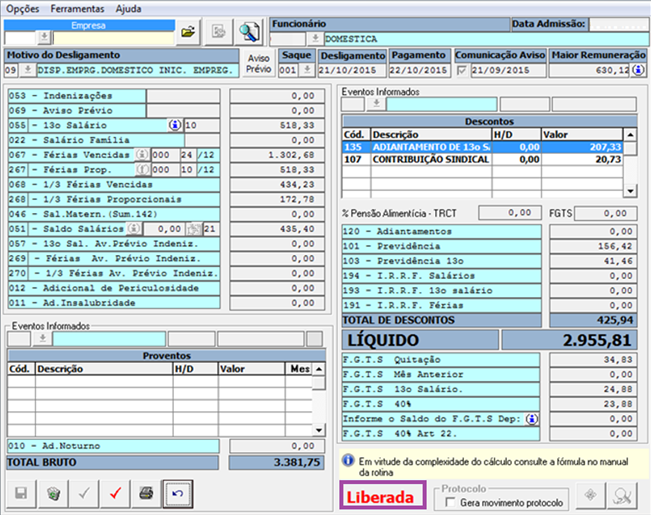Click the Liberada status label
The width and height of the screenshot is (651, 515).
pos(383,495)
